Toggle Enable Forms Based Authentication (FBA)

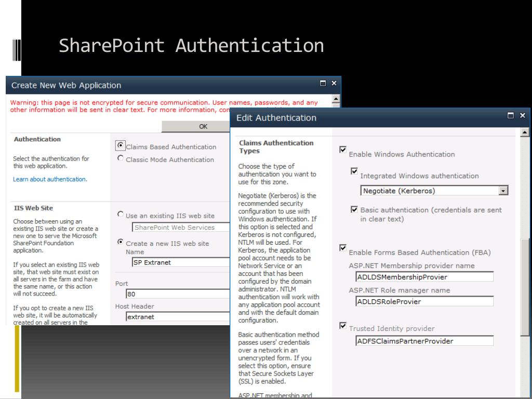tap(342, 248)
